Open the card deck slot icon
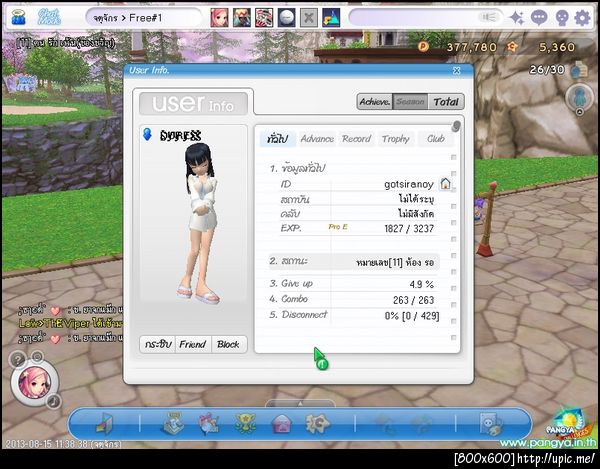This screenshot has width=600, height=469. (264, 18)
